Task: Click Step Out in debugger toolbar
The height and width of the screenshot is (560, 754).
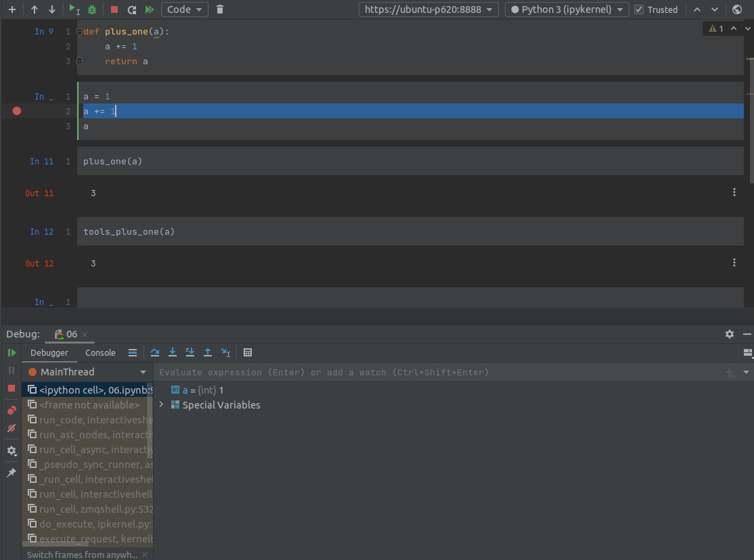Action: pyautogui.click(x=208, y=352)
